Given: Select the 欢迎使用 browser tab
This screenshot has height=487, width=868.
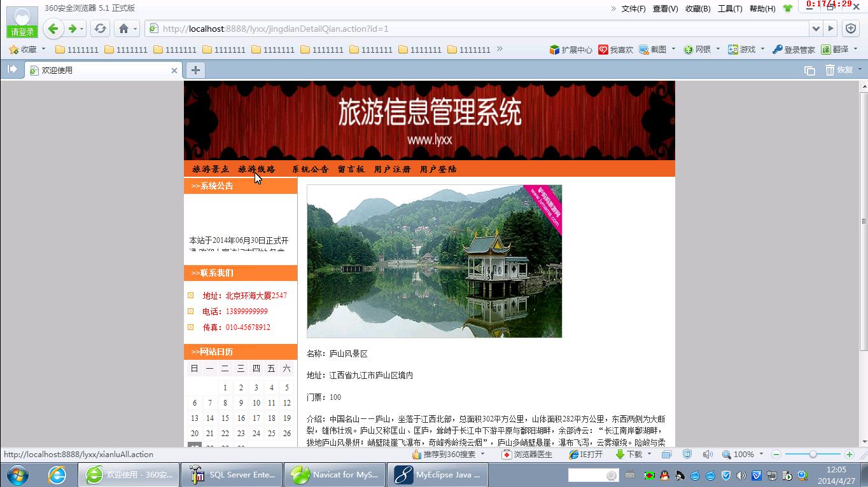Looking at the screenshot, I should pos(104,71).
